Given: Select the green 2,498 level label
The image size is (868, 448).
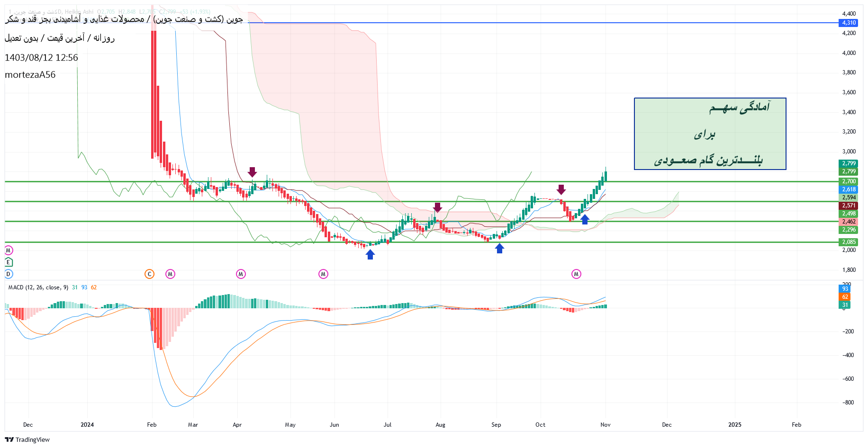Looking at the screenshot, I should (849, 214).
